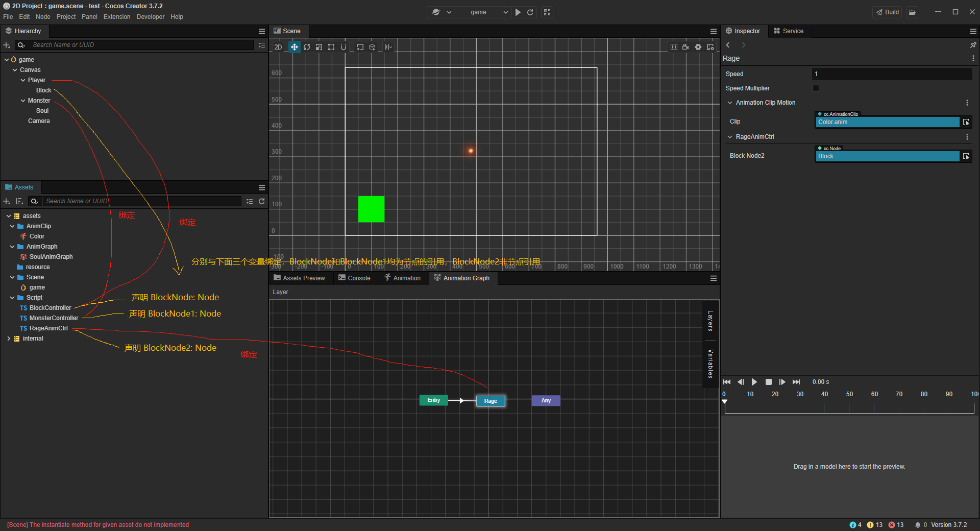The width and height of the screenshot is (980, 531).
Task: Open the project folder icon beside Build
Action: point(912,12)
